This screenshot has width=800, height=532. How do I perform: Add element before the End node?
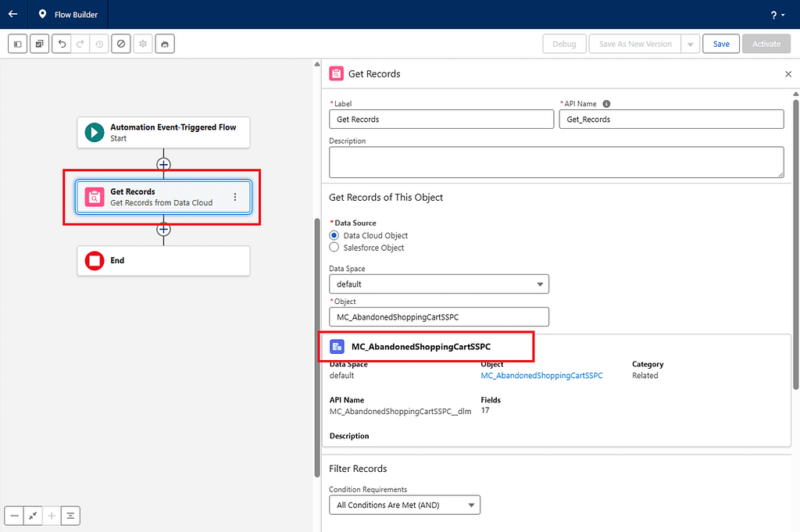pos(163,230)
